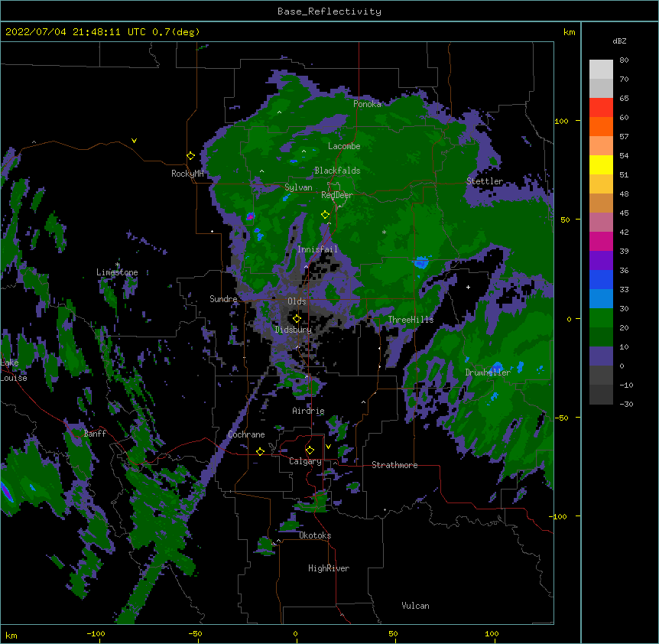
Task: Select the orange 57-60 dBZ legend band
Action: pos(601,126)
